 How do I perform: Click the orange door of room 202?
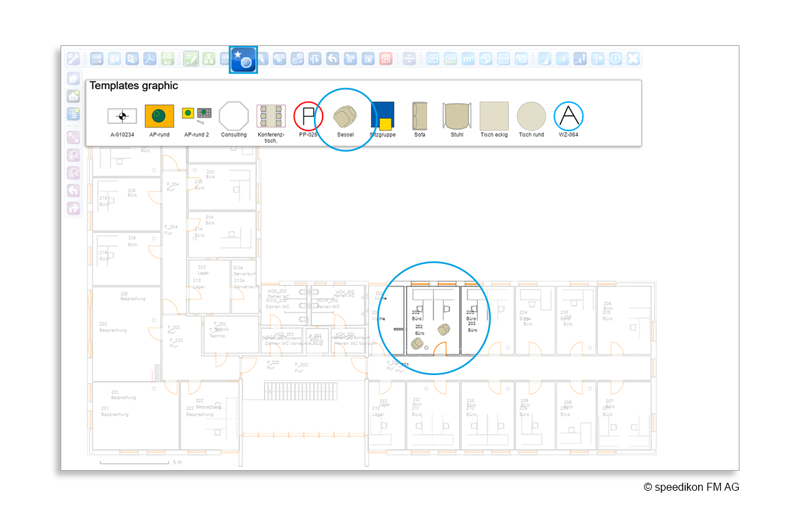tap(440, 349)
